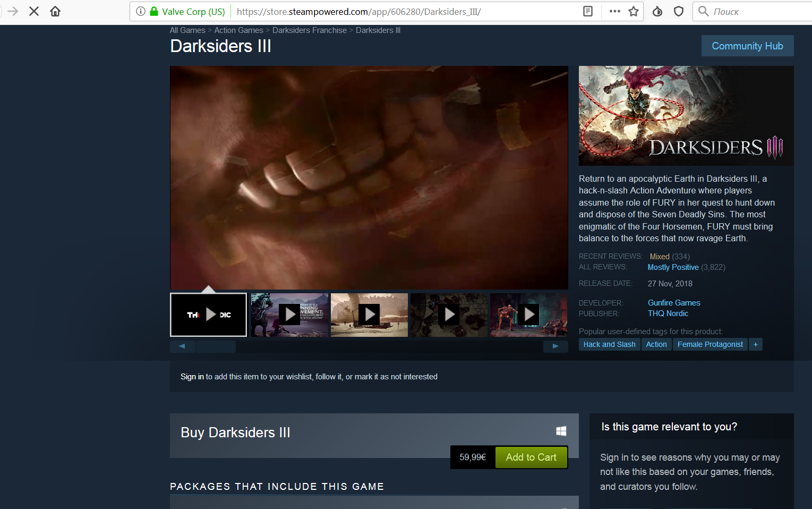Open page actions three-dot menu
812x509 pixels.
pyautogui.click(x=615, y=11)
